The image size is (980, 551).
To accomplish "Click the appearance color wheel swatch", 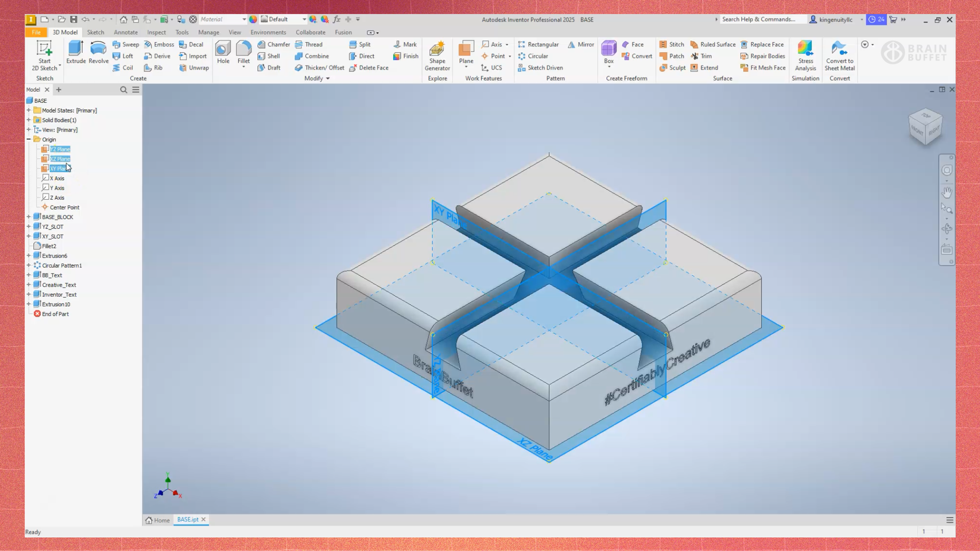I will pos(253,20).
